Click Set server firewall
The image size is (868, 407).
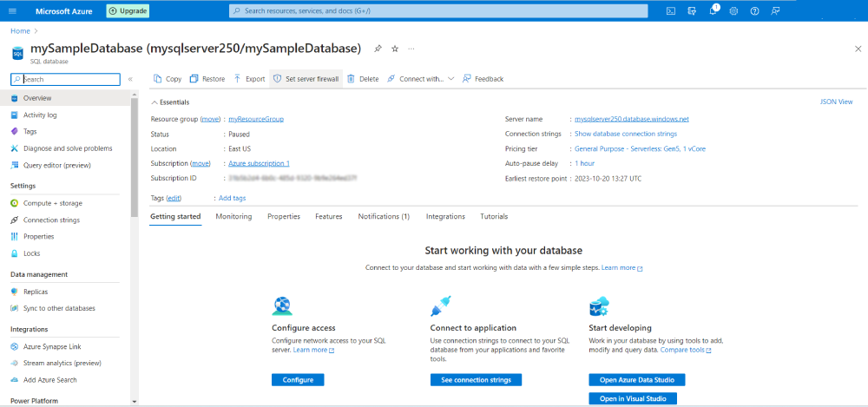click(x=306, y=79)
